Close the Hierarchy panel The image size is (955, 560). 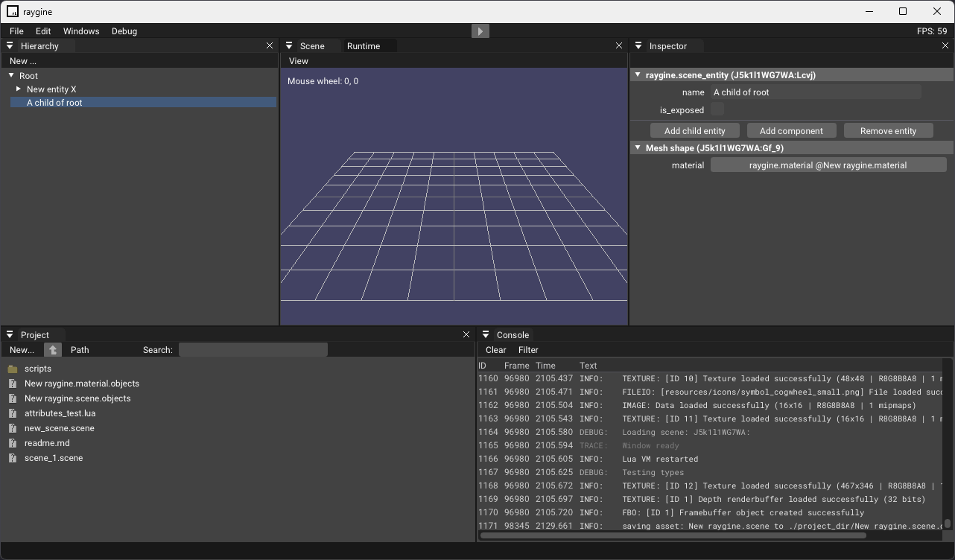click(270, 46)
